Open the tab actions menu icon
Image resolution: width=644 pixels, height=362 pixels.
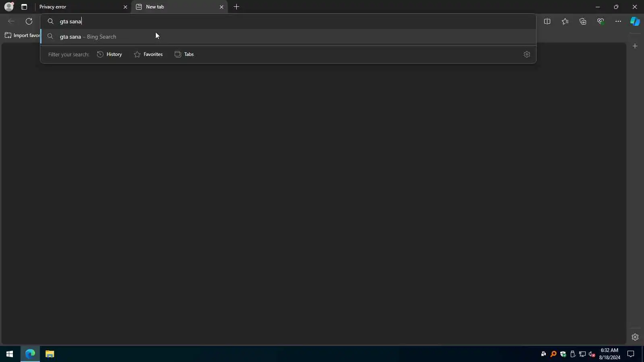pyautogui.click(x=24, y=7)
